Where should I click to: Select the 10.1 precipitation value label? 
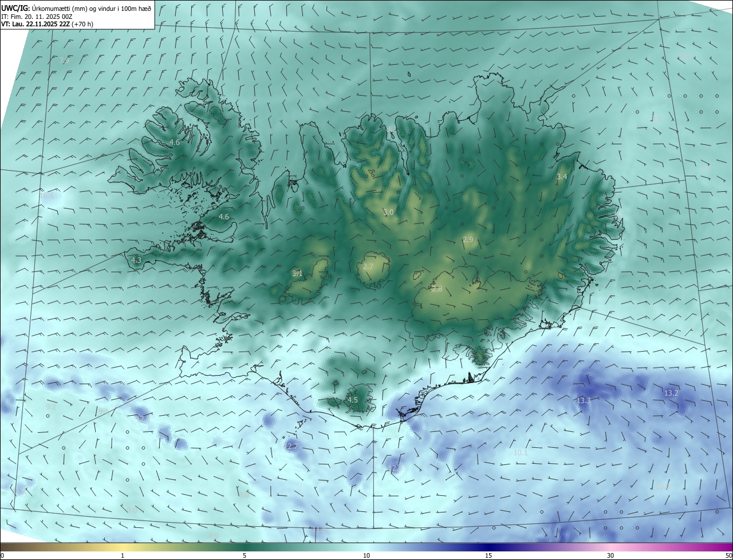521,453
